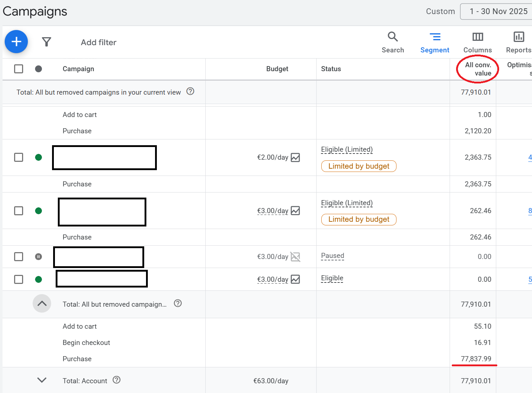Open the Search magnifier tool
Viewport: 532px width, 393px height.
[393, 42]
